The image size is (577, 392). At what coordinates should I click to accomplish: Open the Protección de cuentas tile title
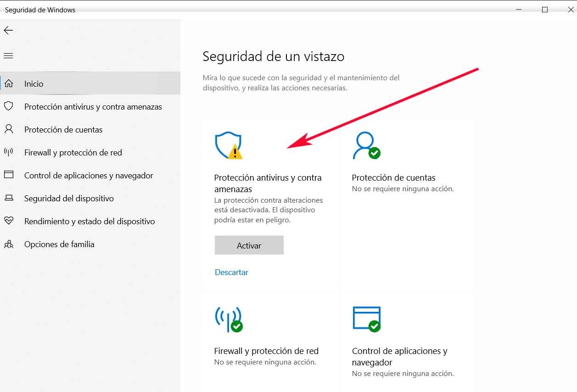(x=393, y=177)
